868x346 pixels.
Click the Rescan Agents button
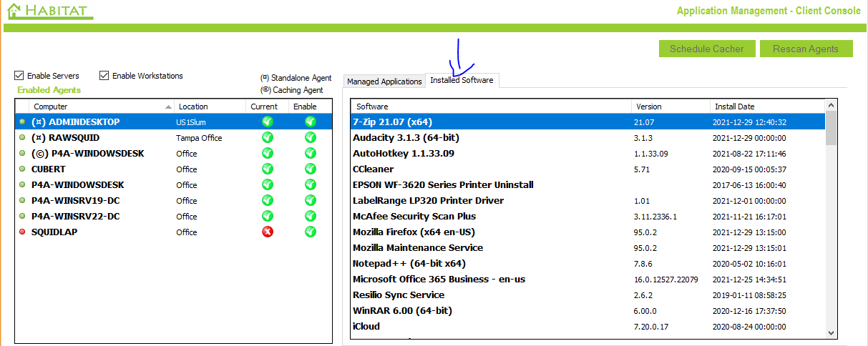(806, 49)
